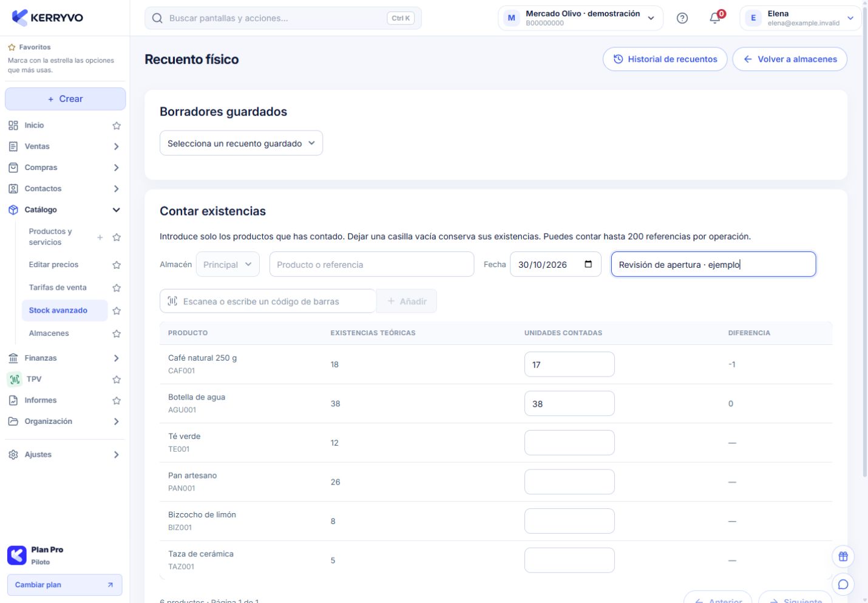This screenshot has width=868, height=603.
Task: Star Productos y servicios as favorite
Action: (x=117, y=237)
